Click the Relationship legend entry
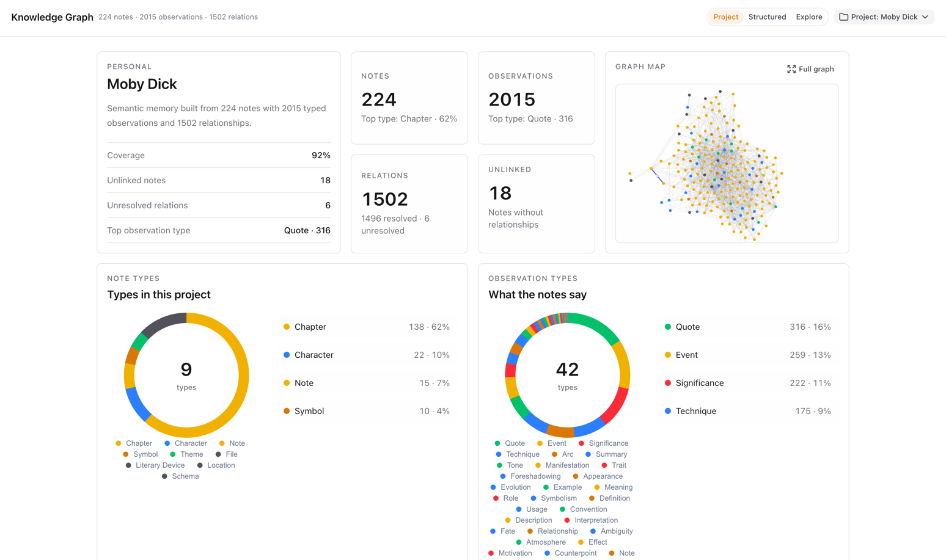 point(552,531)
